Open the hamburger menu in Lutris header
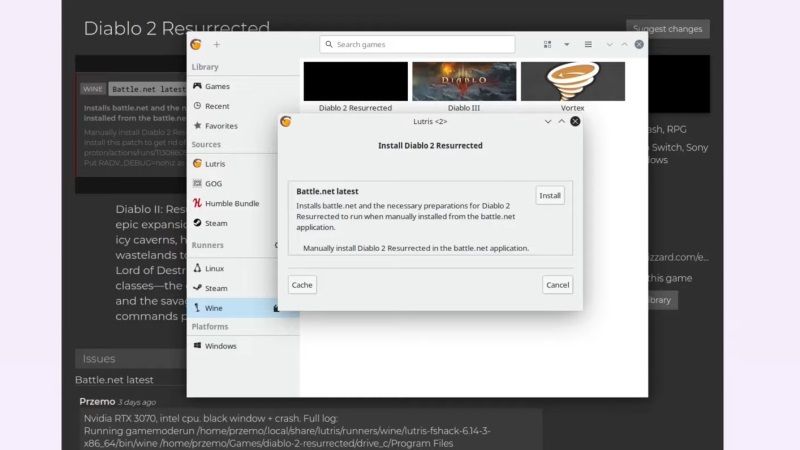Image resolution: width=800 pixels, height=450 pixels. pos(588,44)
